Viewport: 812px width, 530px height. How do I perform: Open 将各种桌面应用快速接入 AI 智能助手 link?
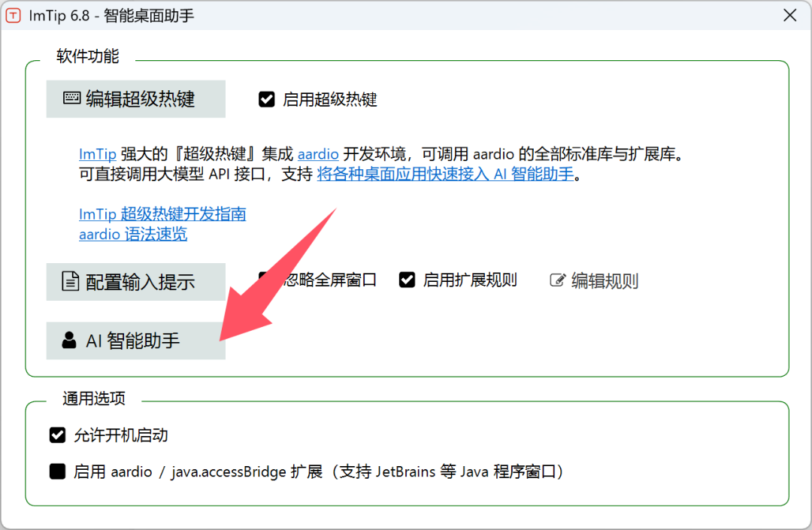(x=445, y=174)
